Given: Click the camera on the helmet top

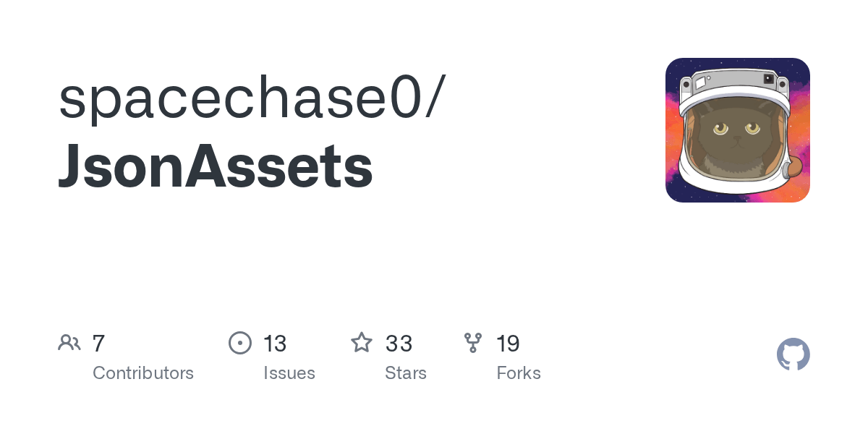Looking at the screenshot, I should click(768, 79).
